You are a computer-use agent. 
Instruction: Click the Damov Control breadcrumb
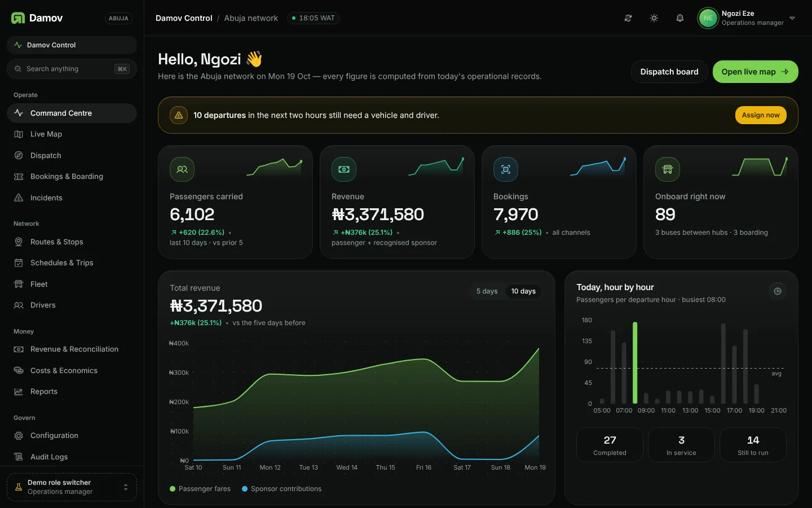point(184,18)
